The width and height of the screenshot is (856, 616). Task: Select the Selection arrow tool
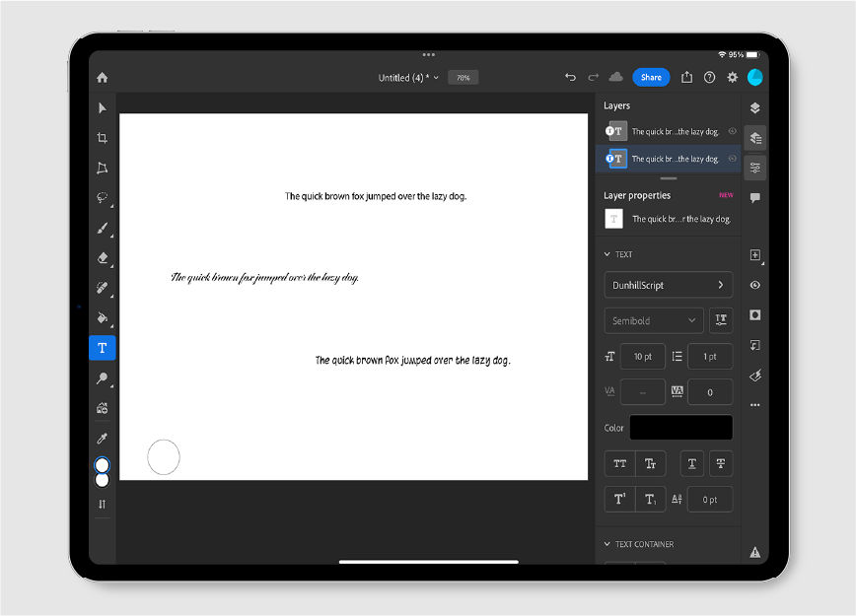coord(102,108)
